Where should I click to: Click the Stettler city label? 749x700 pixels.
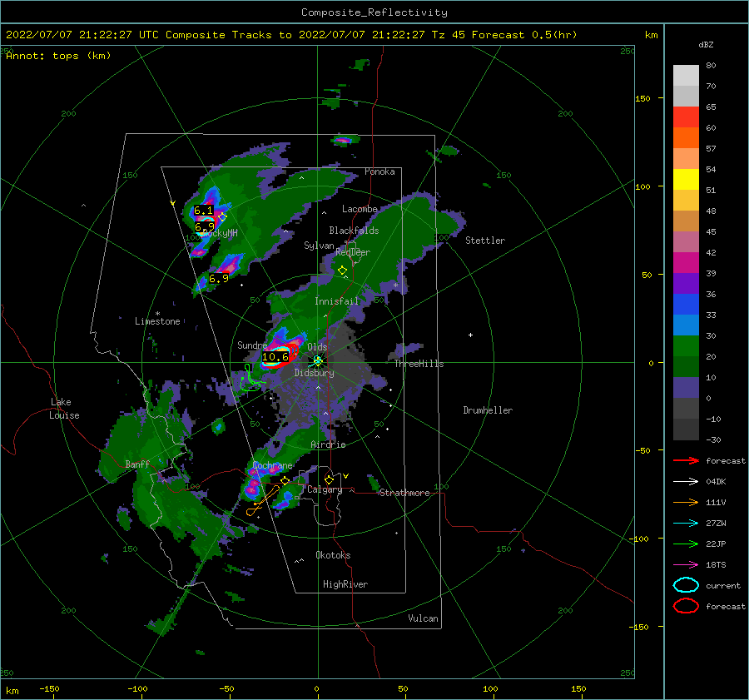[485, 241]
